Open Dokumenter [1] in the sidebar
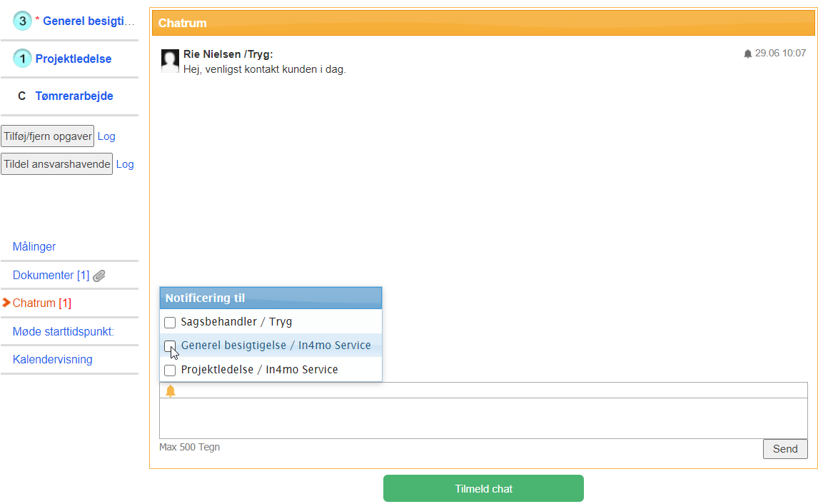This screenshot has width=818, height=504. [x=51, y=275]
